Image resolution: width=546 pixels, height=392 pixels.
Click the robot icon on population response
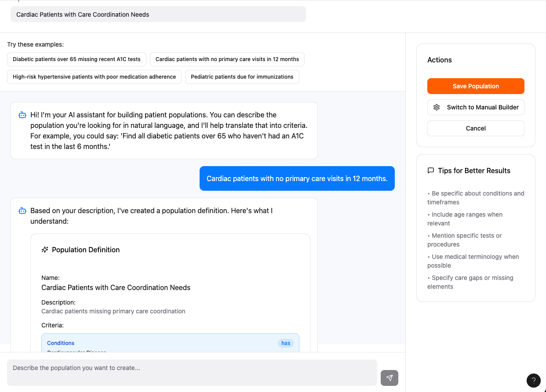22,211
